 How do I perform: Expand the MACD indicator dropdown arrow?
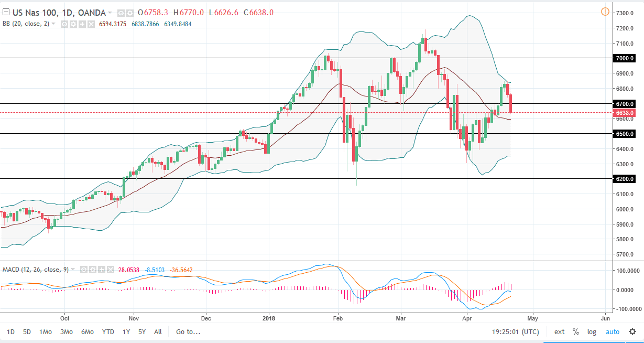coord(73,270)
